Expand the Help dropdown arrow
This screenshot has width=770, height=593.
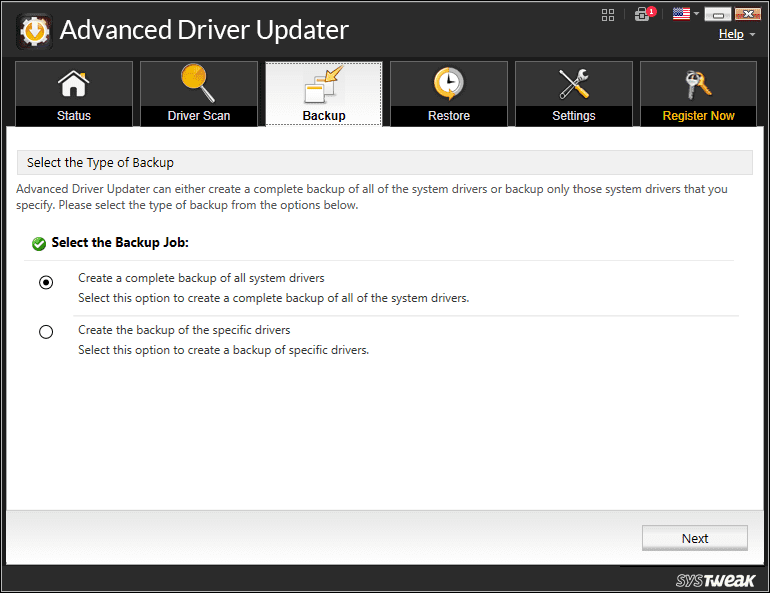pyautogui.click(x=752, y=35)
